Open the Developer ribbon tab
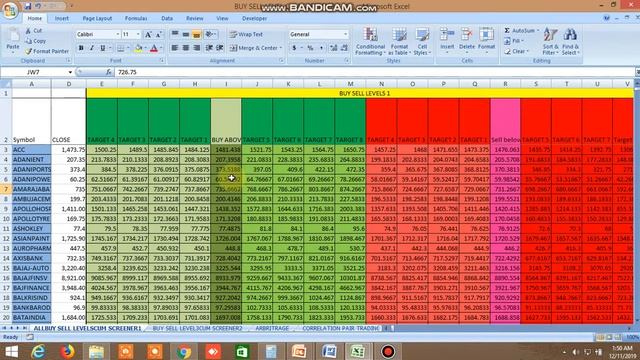Image resolution: width=640 pixels, height=360 pixels. (x=254, y=18)
